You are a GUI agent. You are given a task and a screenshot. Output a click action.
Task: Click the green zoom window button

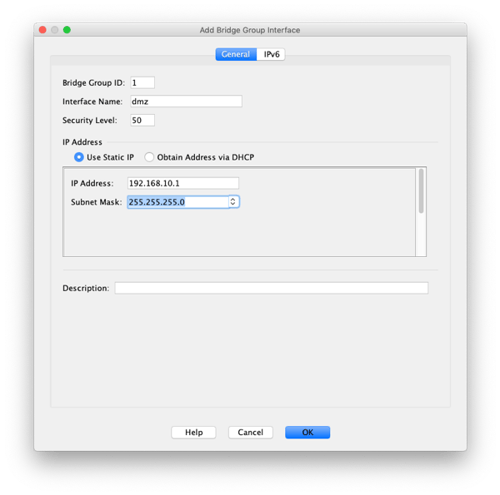click(67, 30)
